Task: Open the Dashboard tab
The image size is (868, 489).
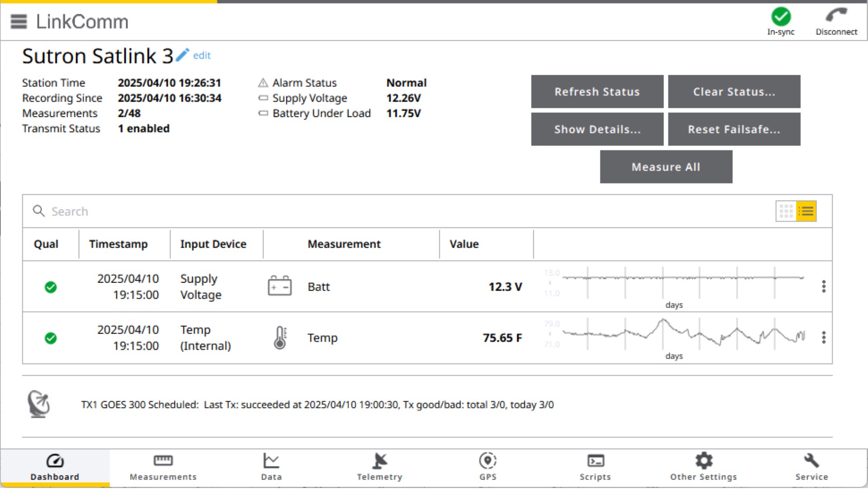Action: click(x=55, y=468)
